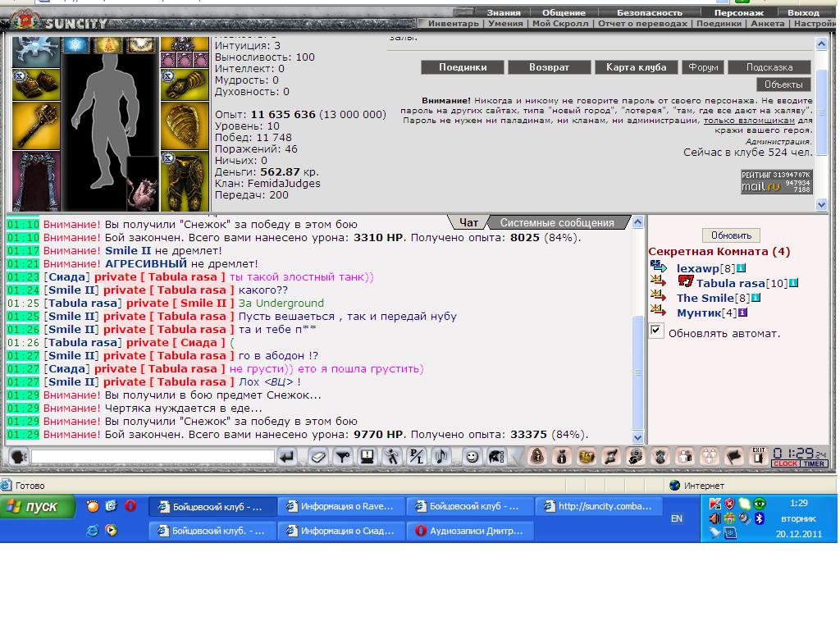Click the Форум button
Screen dimensions: 840x630
(703, 67)
